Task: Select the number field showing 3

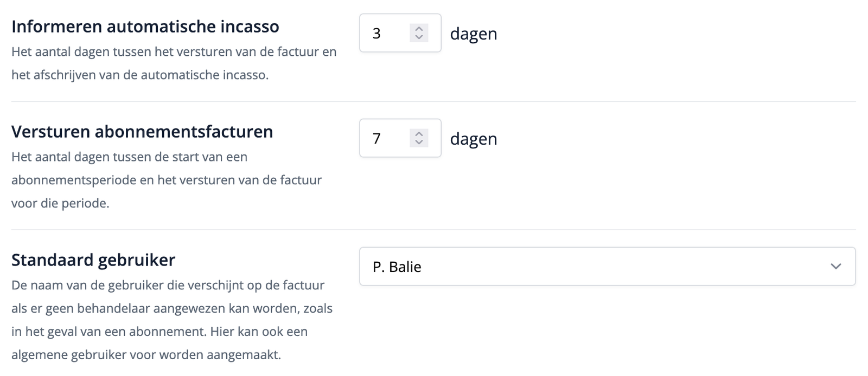Action: coord(385,33)
